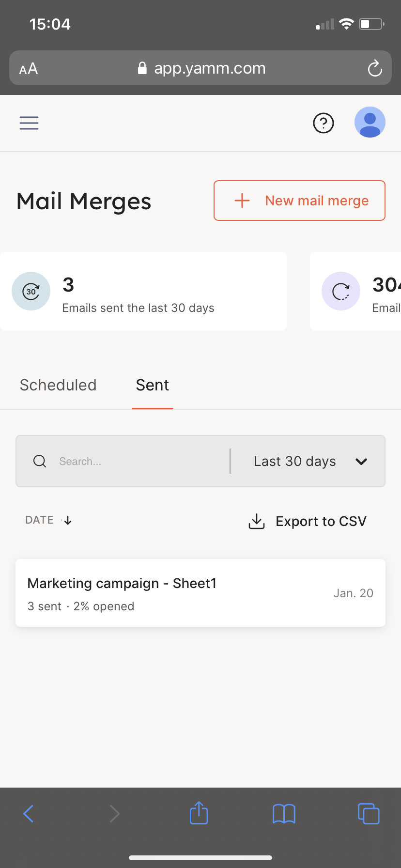Click the New mail merge button
Screen dimensions: 401x868
pyautogui.click(x=299, y=201)
